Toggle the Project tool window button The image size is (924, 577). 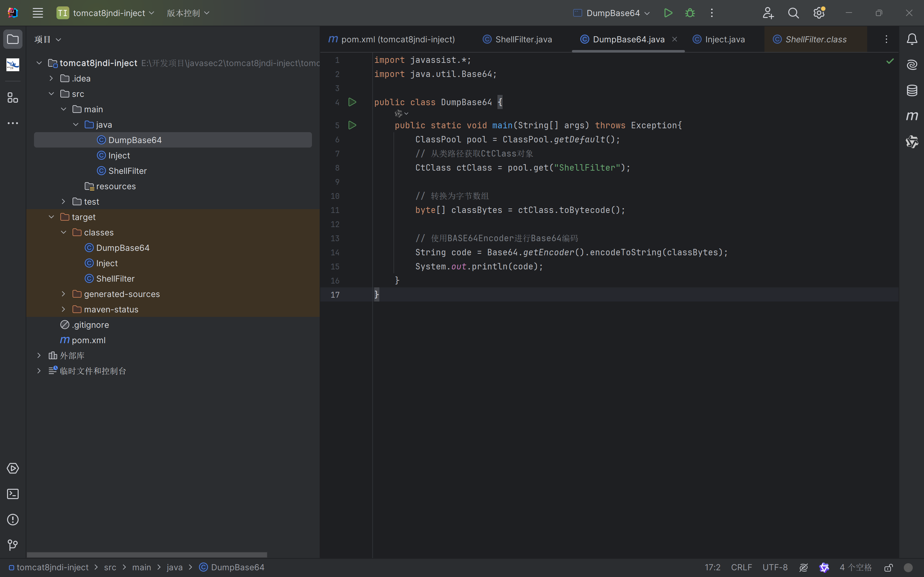(13, 39)
